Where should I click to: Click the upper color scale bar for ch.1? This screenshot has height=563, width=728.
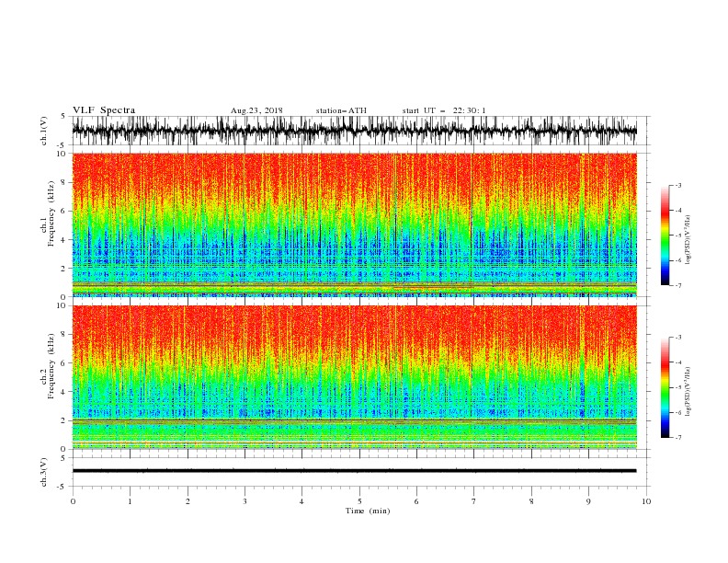(665, 236)
